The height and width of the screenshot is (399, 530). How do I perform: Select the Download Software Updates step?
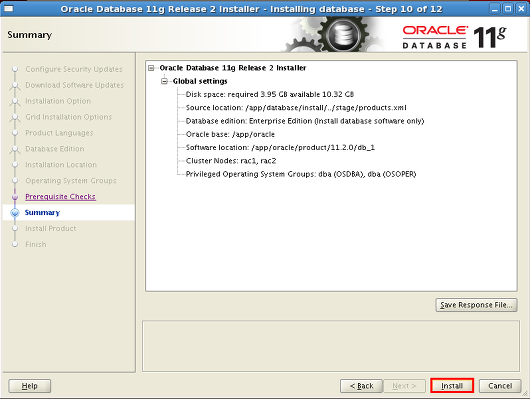tap(74, 85)
